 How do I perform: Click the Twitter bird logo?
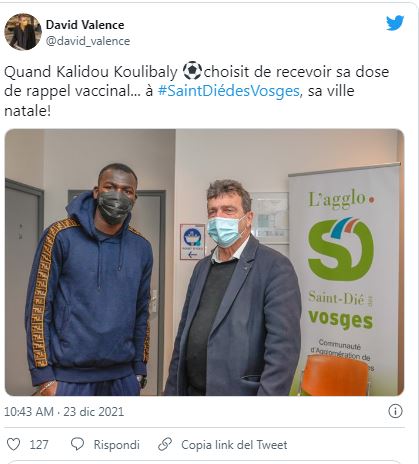click(x=395, y=23)
